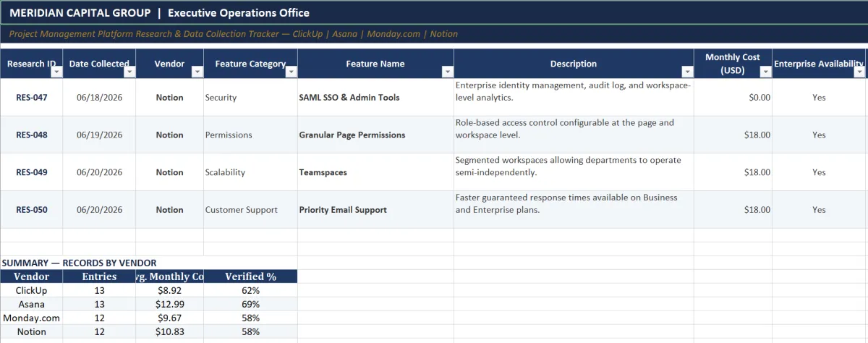Open the Date Collected filter dropdown
This screenshot has height=343, width=868.
[129, 72]
